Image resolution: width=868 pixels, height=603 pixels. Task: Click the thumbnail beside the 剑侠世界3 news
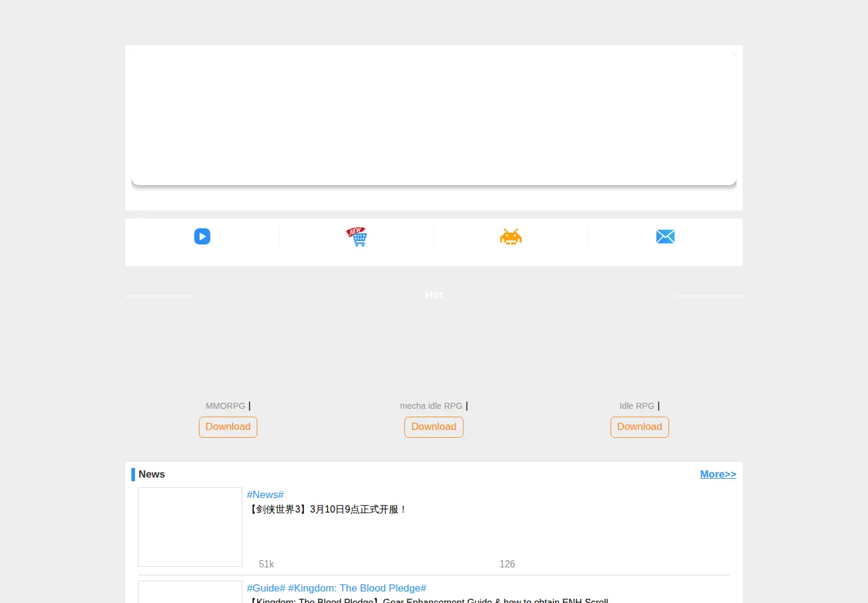point(190,527)
